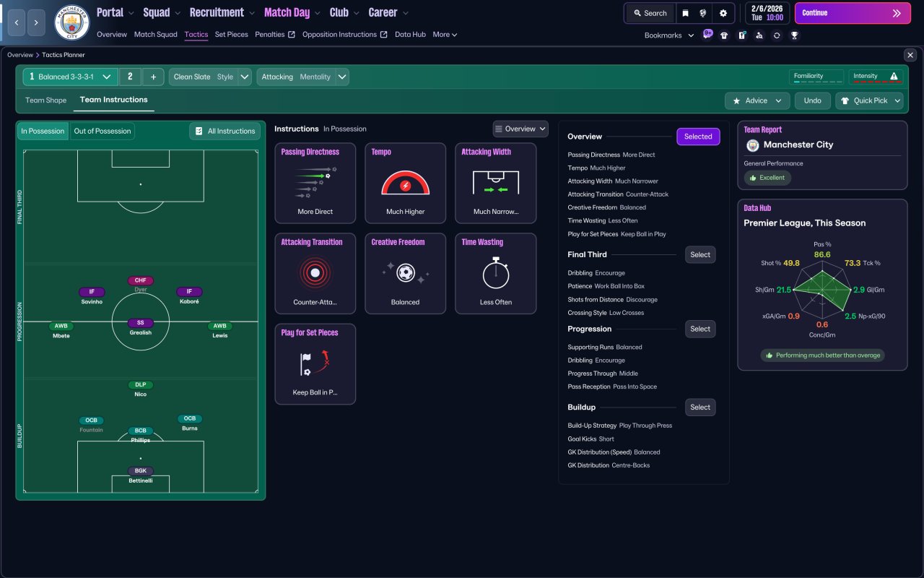Switch pitch view to In Possession
Image resolution: width=924 pixels, height=578 pixels.
(x=43, y=131)
